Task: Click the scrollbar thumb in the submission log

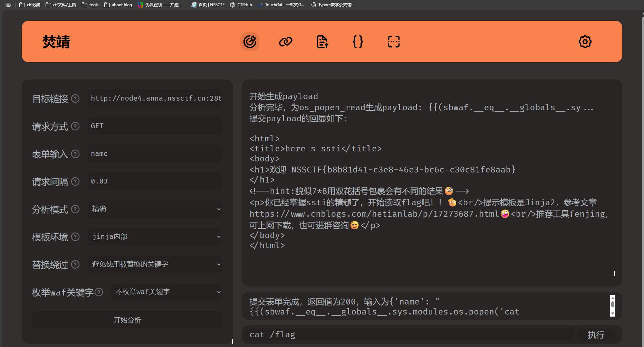Action: (613, 304)
